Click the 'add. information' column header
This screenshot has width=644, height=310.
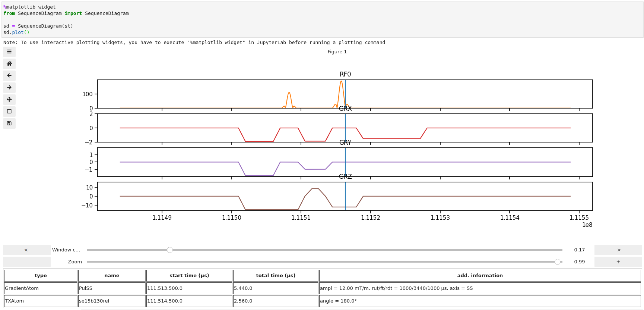pyautogui.click(x=480, y=276)
